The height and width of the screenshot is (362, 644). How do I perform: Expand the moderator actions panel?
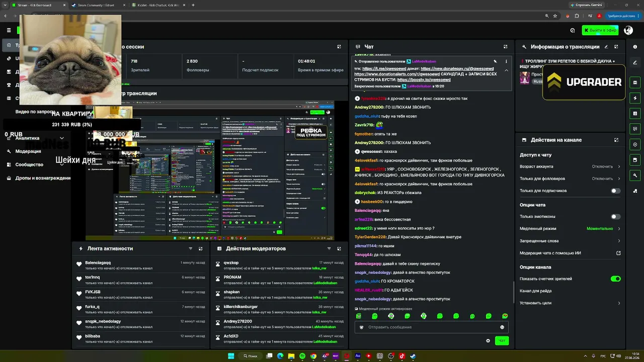[339, 248]
